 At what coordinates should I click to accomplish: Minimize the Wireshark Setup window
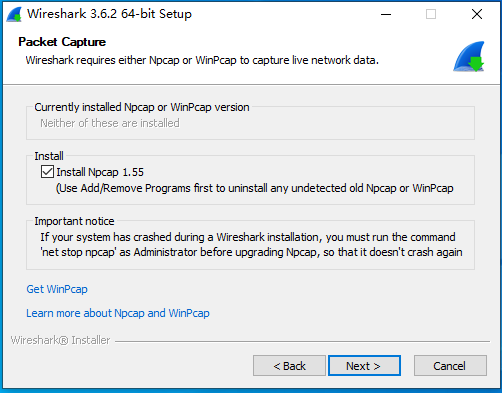[x=386, y=14]
